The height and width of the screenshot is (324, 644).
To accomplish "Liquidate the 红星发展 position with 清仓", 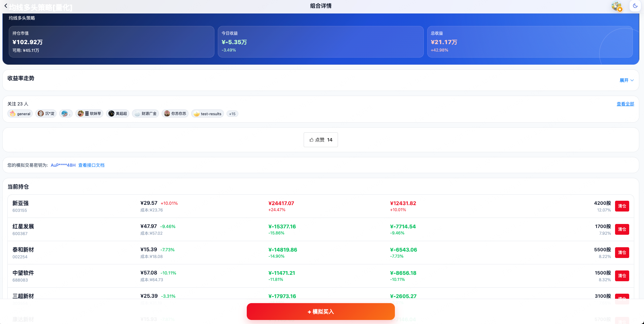I will (x=622, y=229).
